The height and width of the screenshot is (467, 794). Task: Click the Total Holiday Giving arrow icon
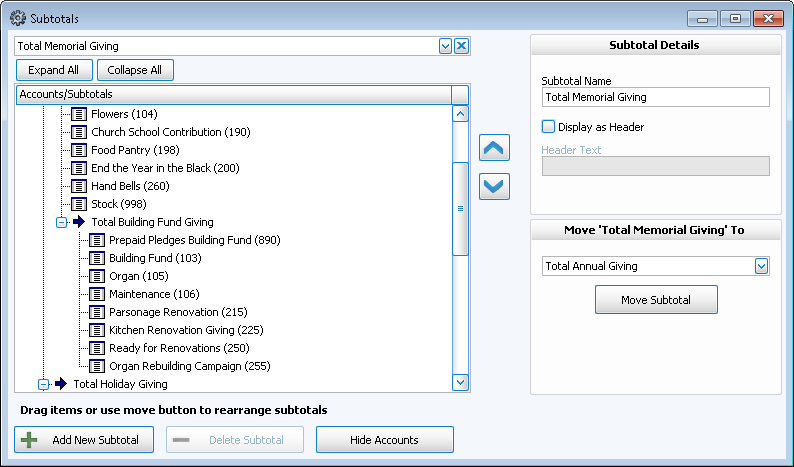click(61, 384)
